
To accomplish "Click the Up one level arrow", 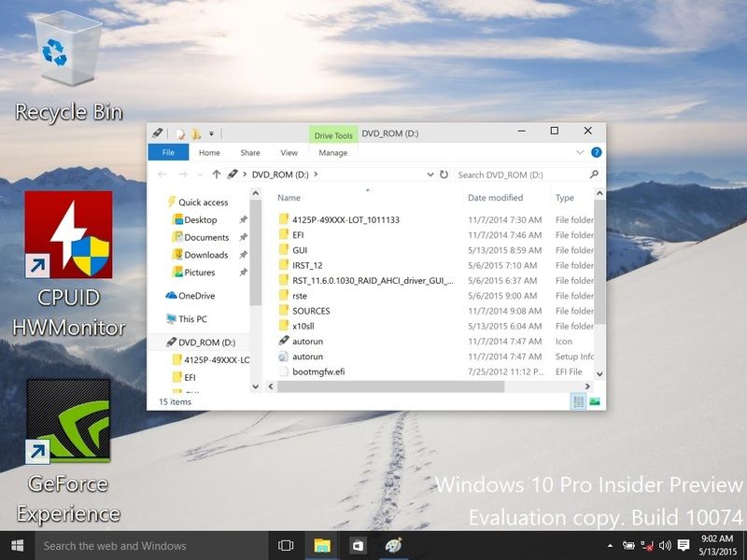I will 217,175.
